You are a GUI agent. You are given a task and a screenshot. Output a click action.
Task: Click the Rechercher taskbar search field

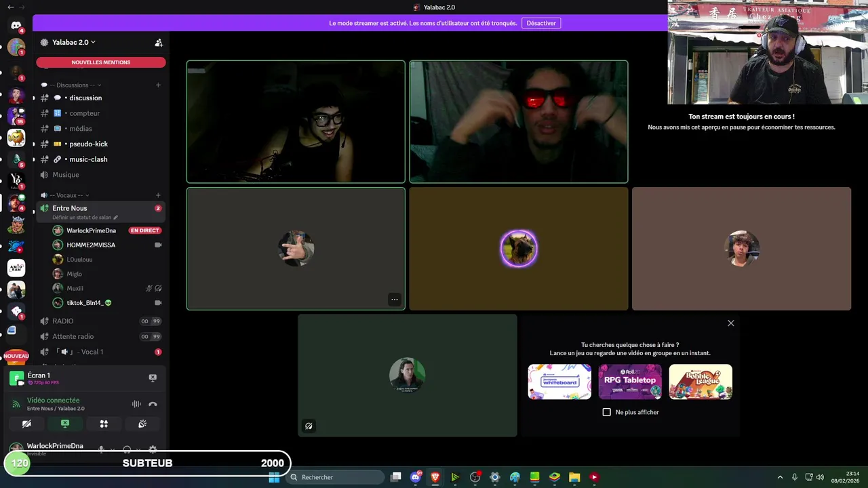[x=335, y=477]
